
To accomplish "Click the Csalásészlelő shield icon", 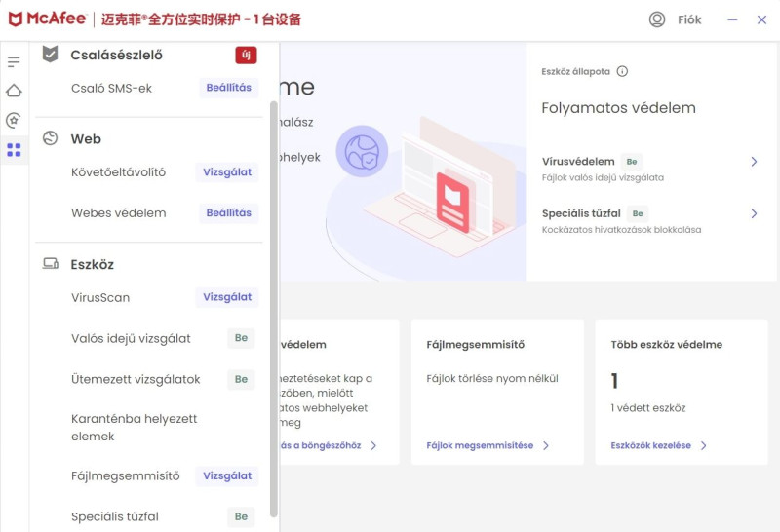I will click(51, 55).
